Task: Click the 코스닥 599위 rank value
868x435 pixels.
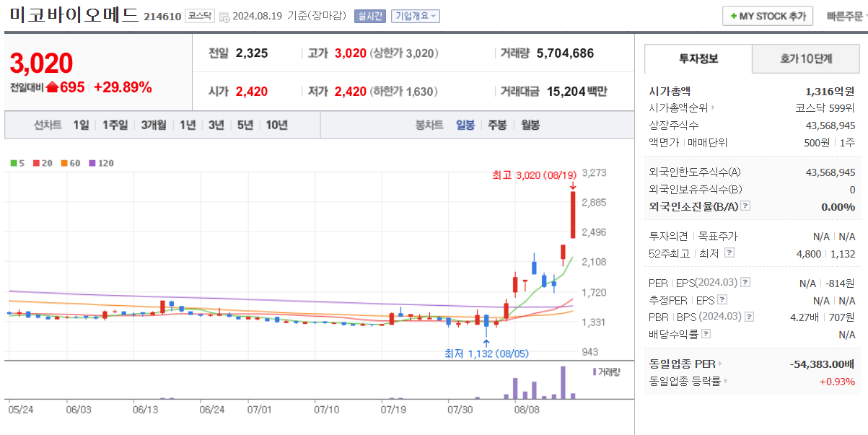Action: 825,108
